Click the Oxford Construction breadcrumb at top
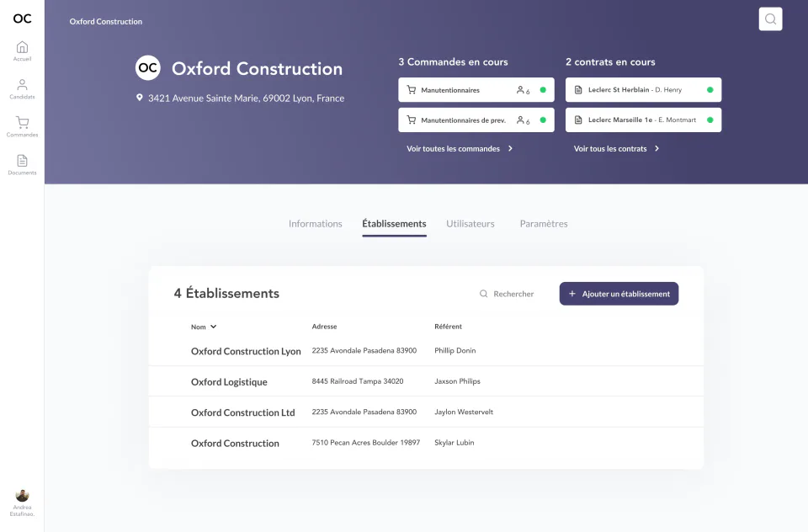 106,21
